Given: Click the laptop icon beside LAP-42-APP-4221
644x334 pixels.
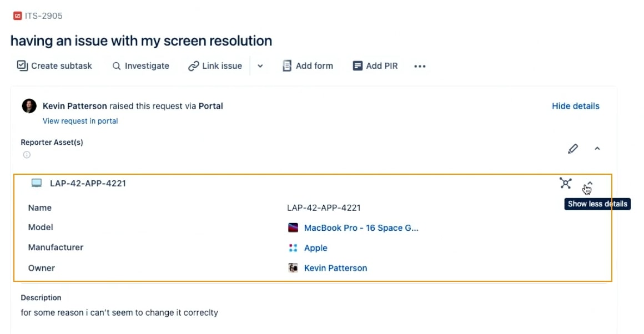Looking at the screenshot, I should coord(37,183).
